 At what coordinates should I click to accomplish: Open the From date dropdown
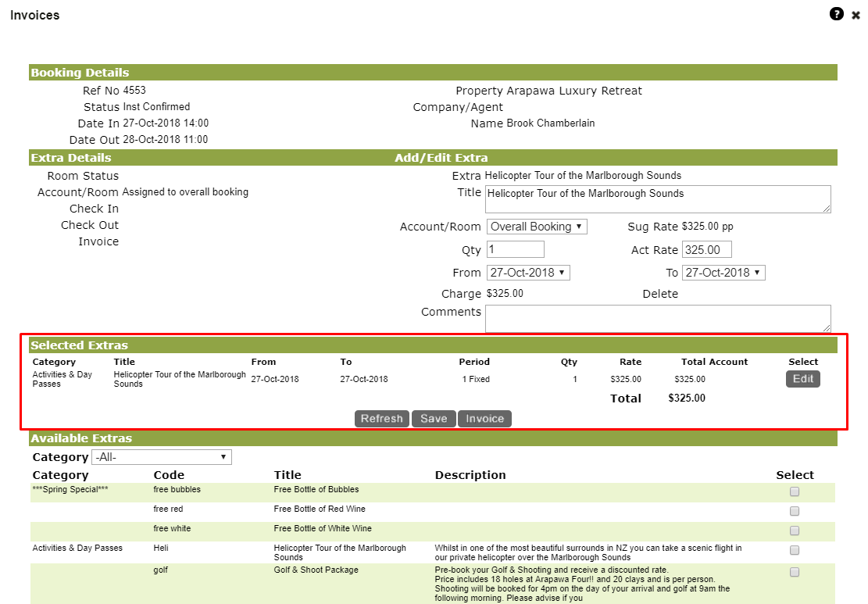tap(528, 273)
